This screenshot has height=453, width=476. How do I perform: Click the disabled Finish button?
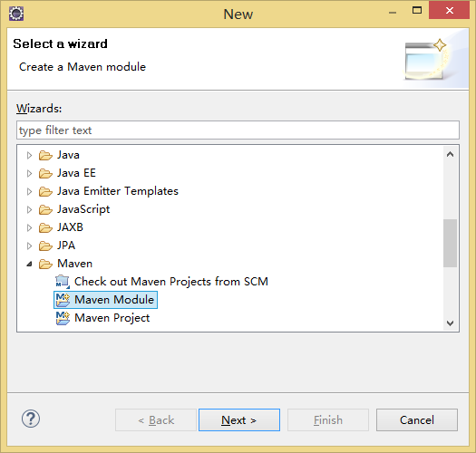click(328, 419)
